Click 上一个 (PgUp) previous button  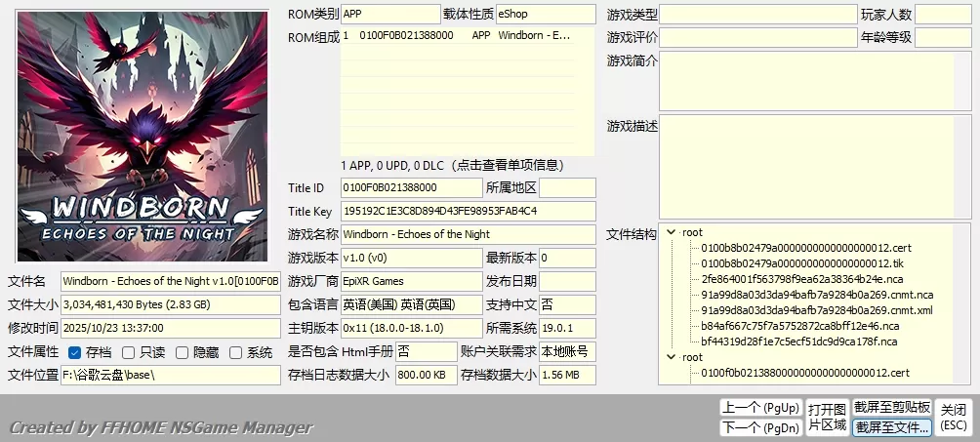pos(759,407)
